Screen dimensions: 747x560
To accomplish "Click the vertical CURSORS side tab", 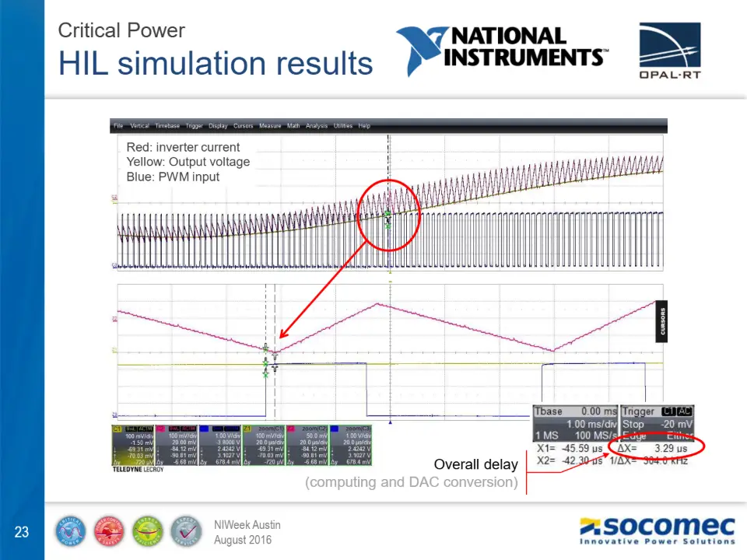I will tap(661, 321).
